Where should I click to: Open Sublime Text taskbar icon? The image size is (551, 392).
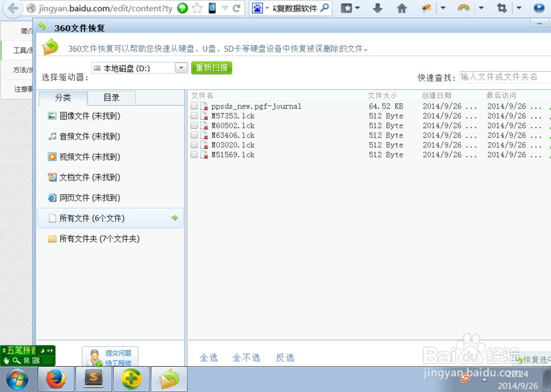click(x=94, y=379)
